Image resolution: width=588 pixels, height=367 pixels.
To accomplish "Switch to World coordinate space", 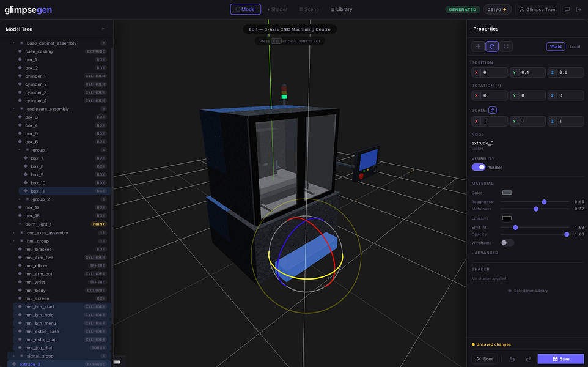I will (556, 46).
